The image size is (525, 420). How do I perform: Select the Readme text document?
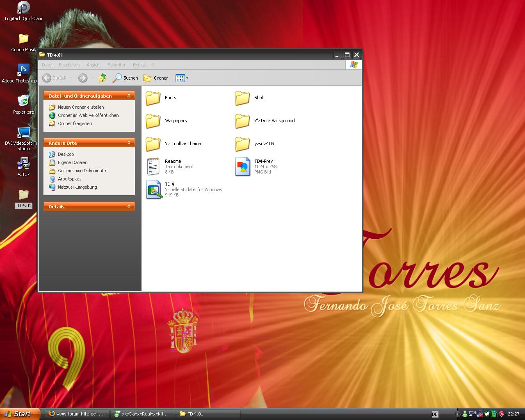pyautogui.click(x=153, y=167)
